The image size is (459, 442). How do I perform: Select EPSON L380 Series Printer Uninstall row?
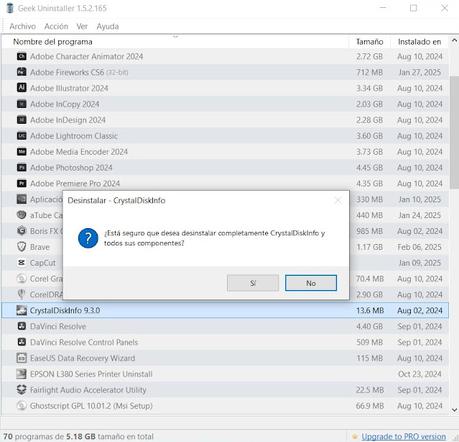tap(225, 374)
